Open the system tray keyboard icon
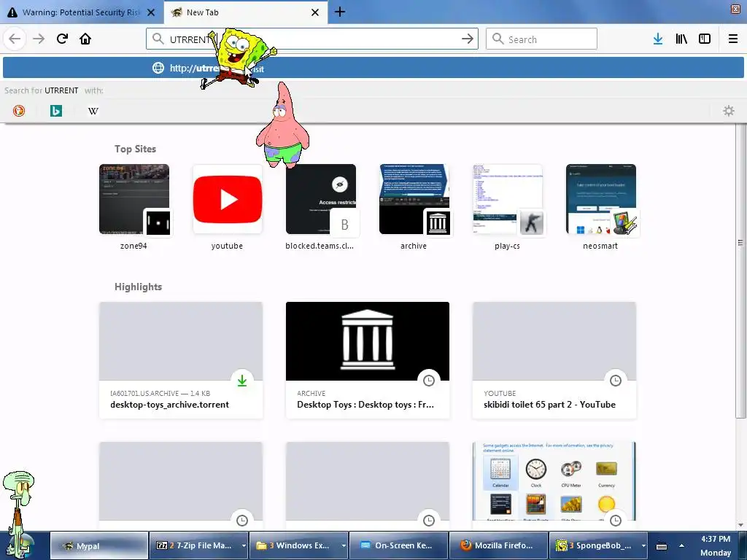 click(x=662, y=545)
